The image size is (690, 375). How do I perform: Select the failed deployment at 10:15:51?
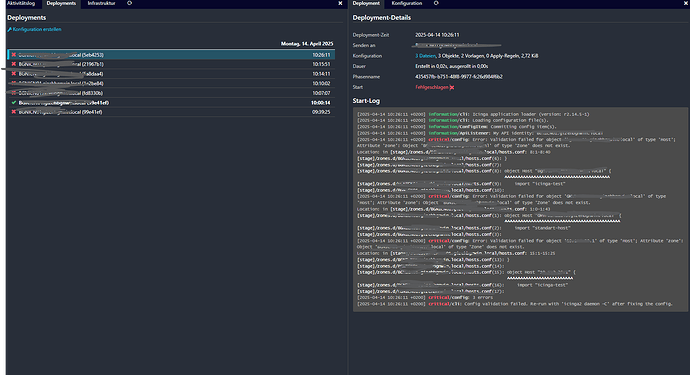[x=171, y=64]
